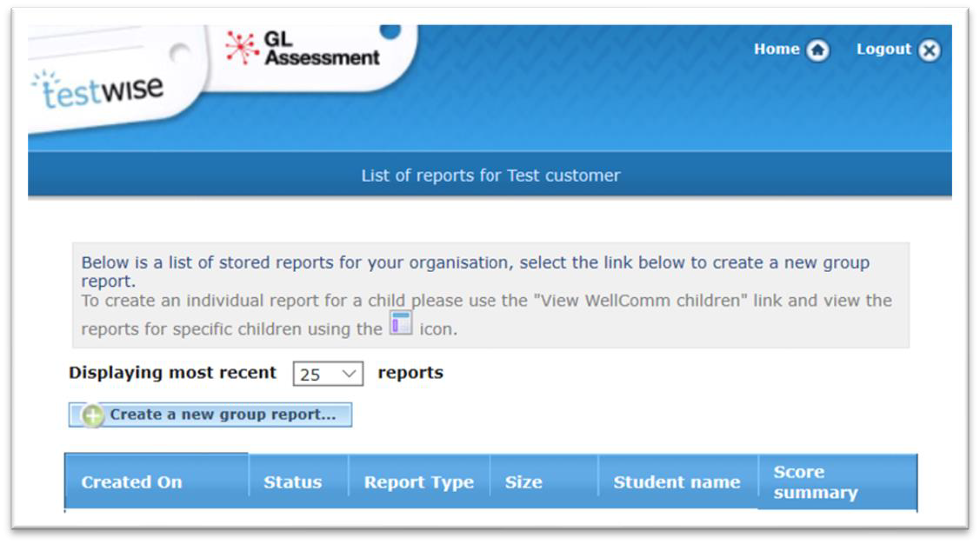Image resolution: width=980 pixels, height=544 pixels.
Task: Click the GL Assessment logo text
Action: pos(321,48)
